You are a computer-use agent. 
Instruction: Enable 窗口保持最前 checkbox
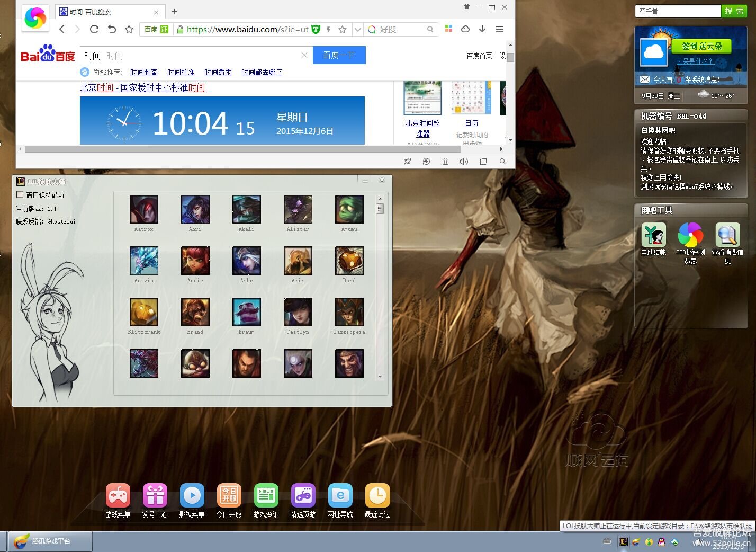tap(20, 194)
